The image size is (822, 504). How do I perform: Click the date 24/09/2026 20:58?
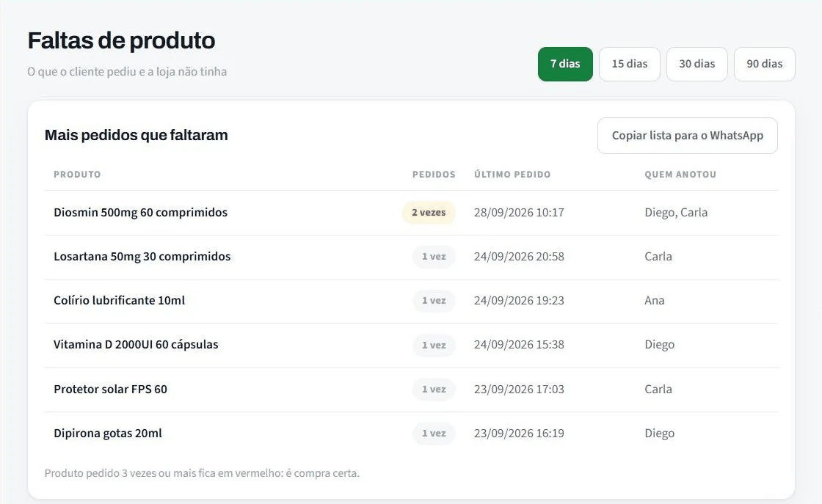(519, 257)
